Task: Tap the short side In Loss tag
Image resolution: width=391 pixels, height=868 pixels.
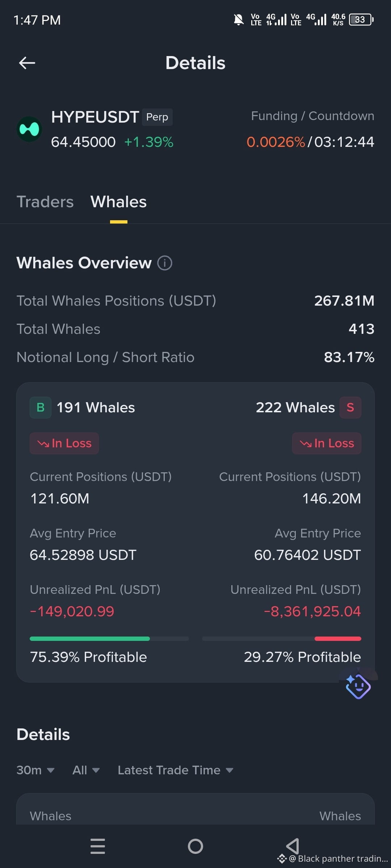Action: 327,443
